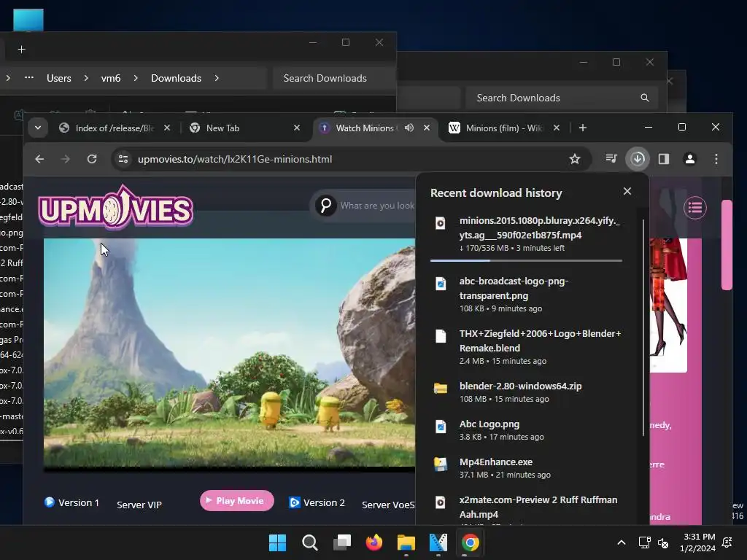Click the pink page scrollbar thumb

point(727,245)
